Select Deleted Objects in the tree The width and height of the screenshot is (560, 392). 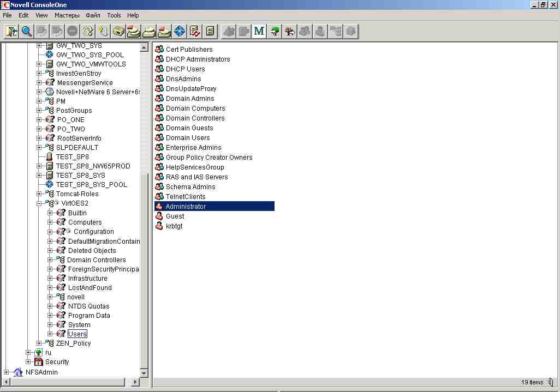pos(92,250)
